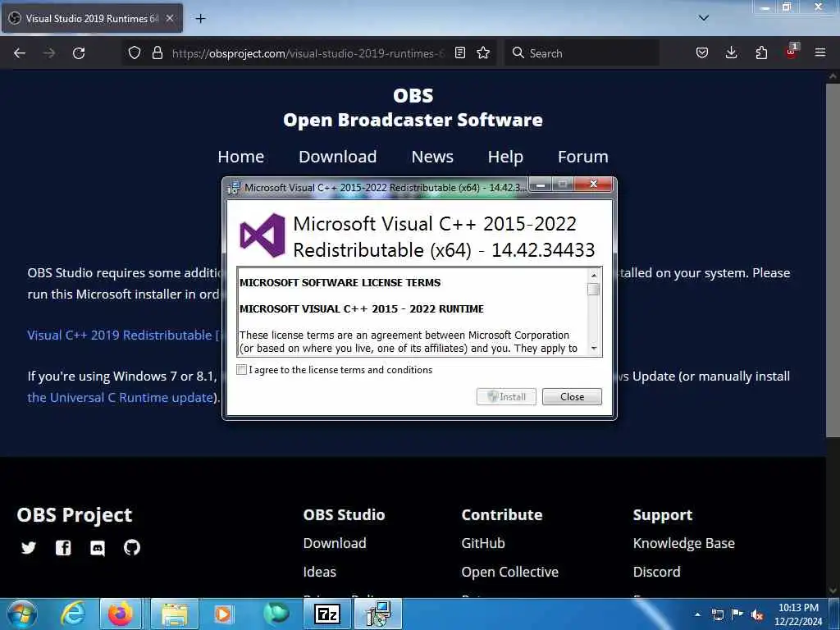Viewport: 840px width, 630px height.
Task: Click footer Open Collective link
Action: pyautogui.click(x=510, y=572)
